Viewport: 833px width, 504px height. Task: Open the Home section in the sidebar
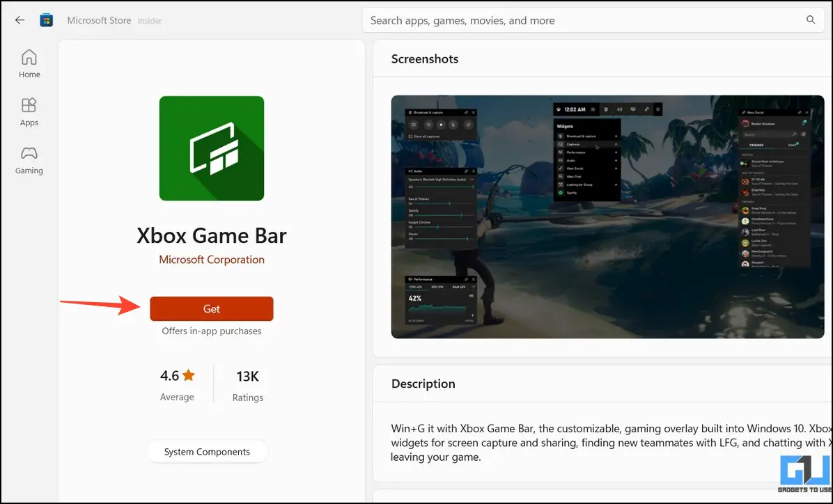[29, 64]
